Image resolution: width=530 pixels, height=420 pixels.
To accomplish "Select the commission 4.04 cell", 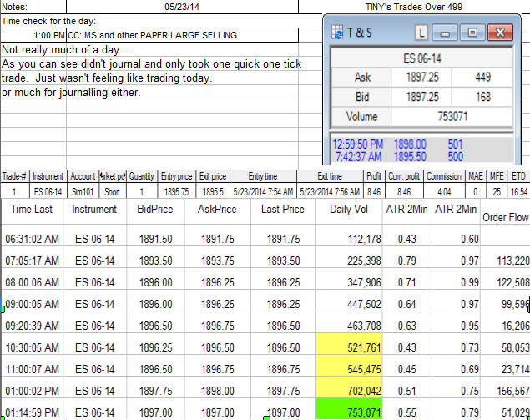I will pyautogui.click(x=444, y=192).
